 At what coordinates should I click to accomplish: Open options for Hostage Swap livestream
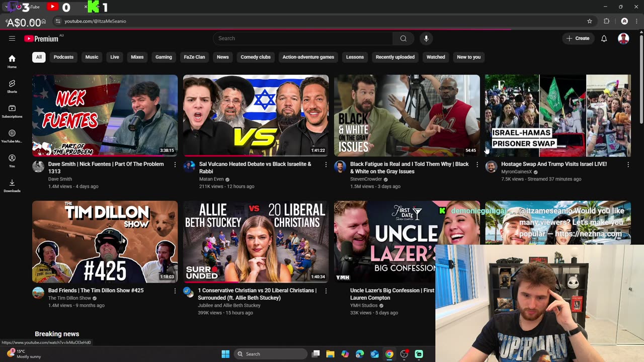pyautogui.click(x=628, y=164)
